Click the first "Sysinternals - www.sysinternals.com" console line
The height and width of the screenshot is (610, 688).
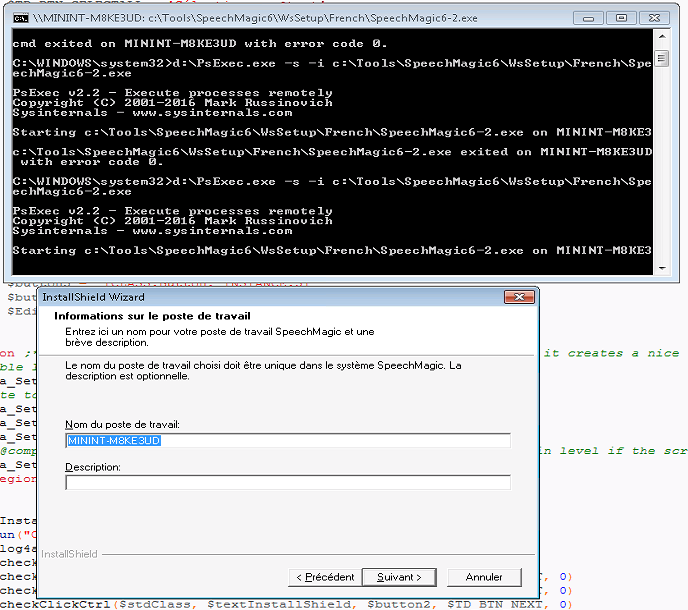coord(152,112)
